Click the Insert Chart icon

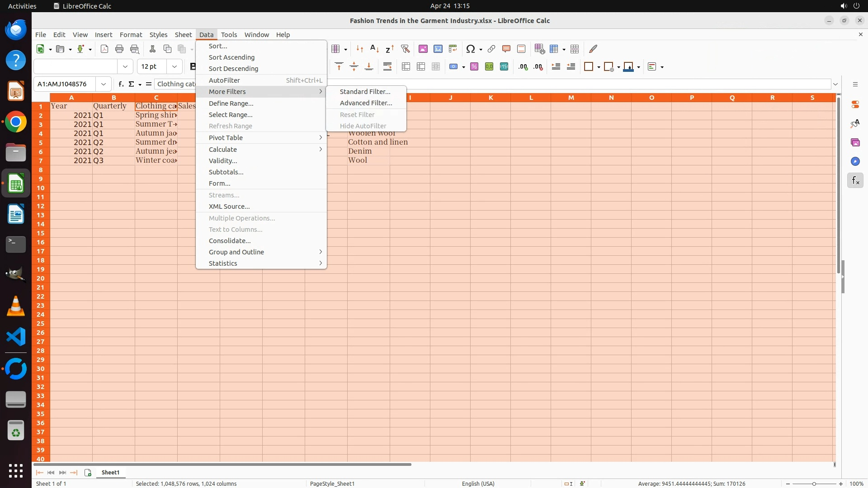[438, 49]
